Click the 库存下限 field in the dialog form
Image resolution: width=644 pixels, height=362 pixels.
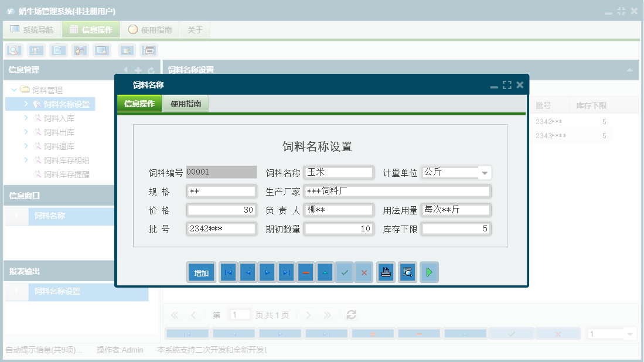pyautogui.click(x=455, y=229)
